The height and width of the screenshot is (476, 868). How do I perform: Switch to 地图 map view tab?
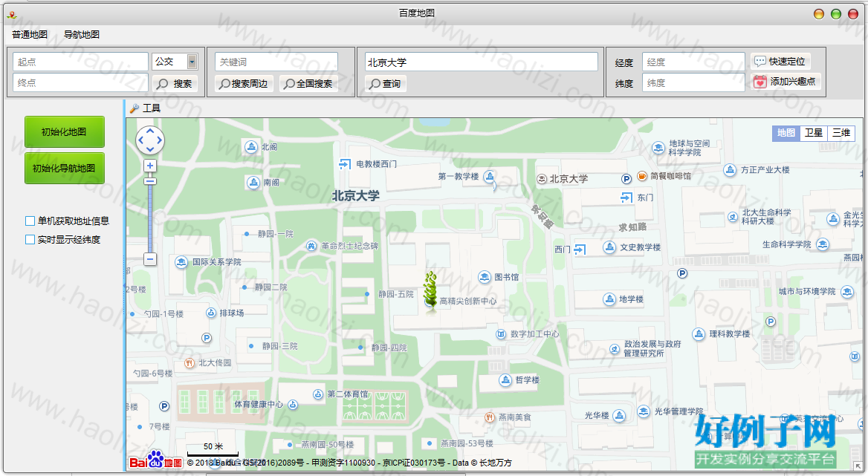[x=786, y=133]
